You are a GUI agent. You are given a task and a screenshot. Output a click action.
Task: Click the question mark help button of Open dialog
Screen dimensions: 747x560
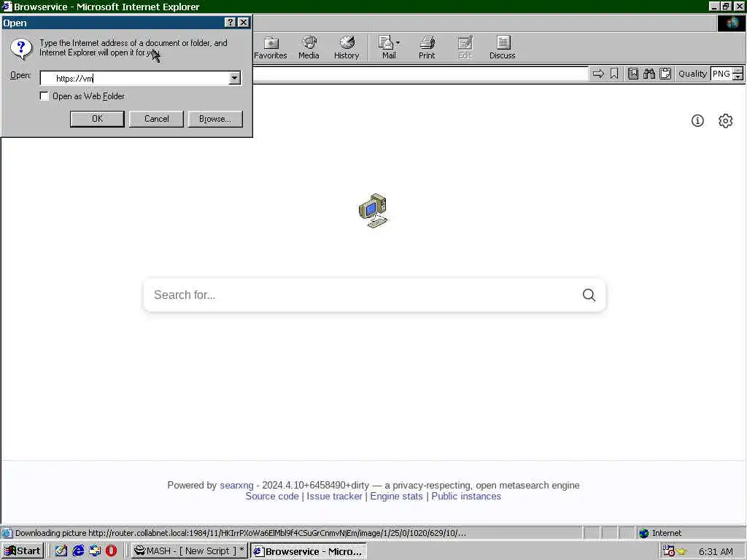[230, 23]
